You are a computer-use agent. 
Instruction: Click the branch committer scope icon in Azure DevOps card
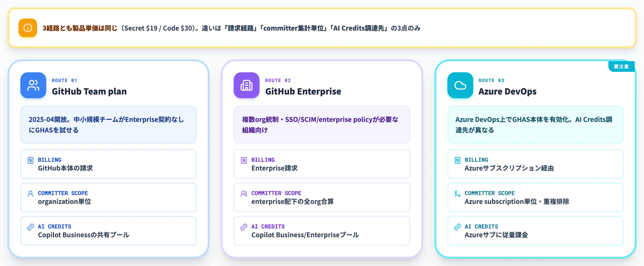point(457,194)
